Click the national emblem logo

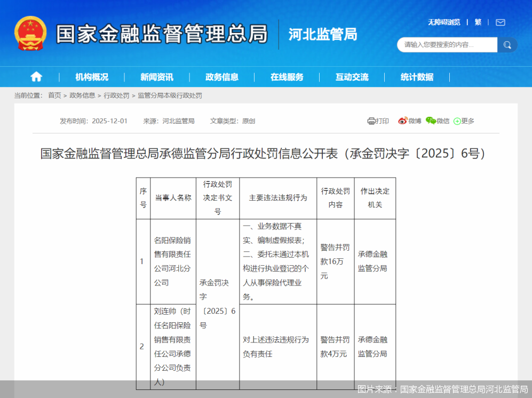click(30, 33)
